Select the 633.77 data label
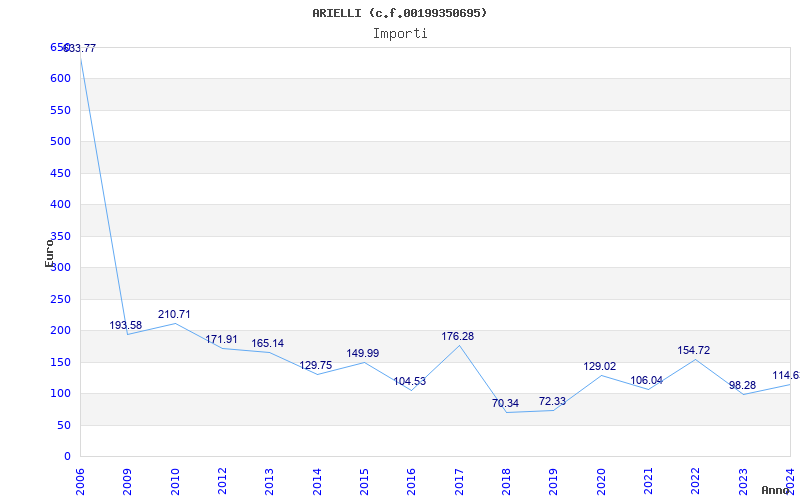The image size is (800, 500). click(80, 48)
